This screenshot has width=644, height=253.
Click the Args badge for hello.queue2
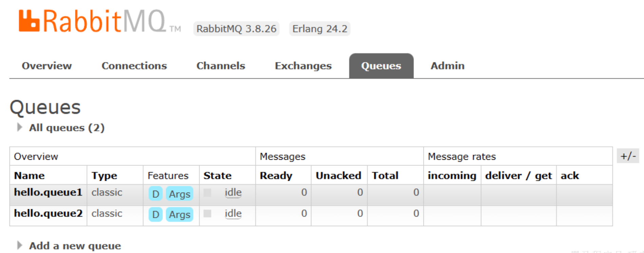click(x=179, y=214)
